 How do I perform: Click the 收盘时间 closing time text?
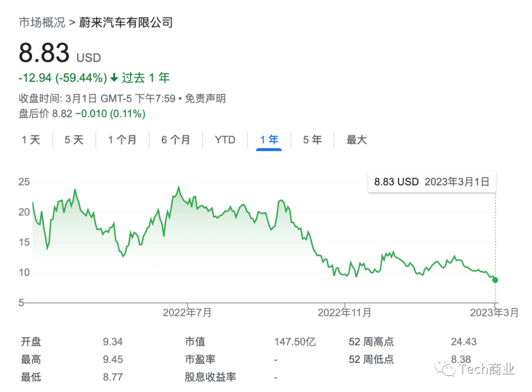tap(97, 98)
